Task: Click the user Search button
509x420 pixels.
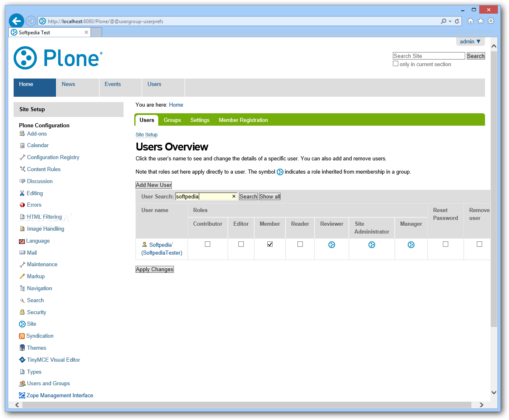Action: tap(248, 197)
